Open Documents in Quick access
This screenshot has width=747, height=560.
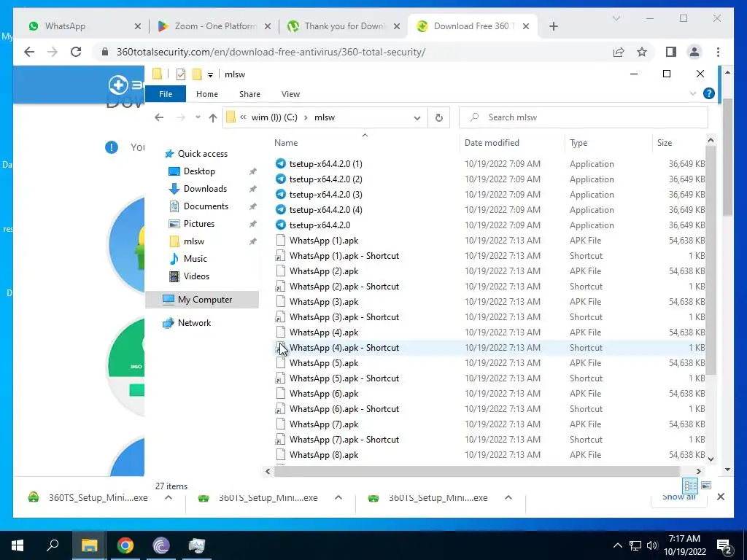tap(206, 206)
